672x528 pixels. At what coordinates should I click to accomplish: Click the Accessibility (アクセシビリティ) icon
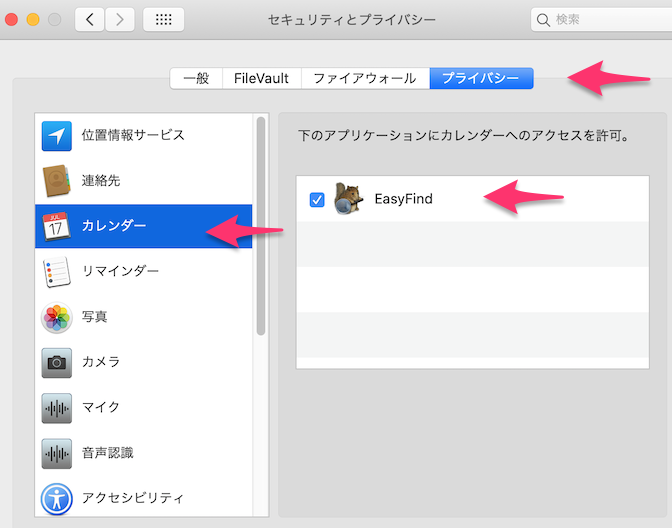57,499
